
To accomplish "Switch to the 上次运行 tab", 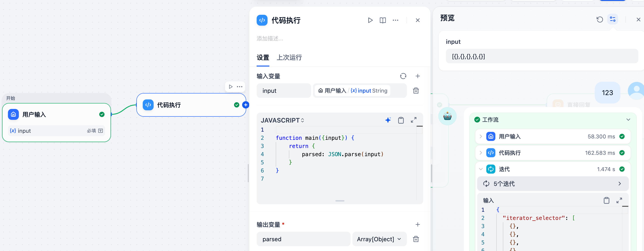I will point(289,58).
